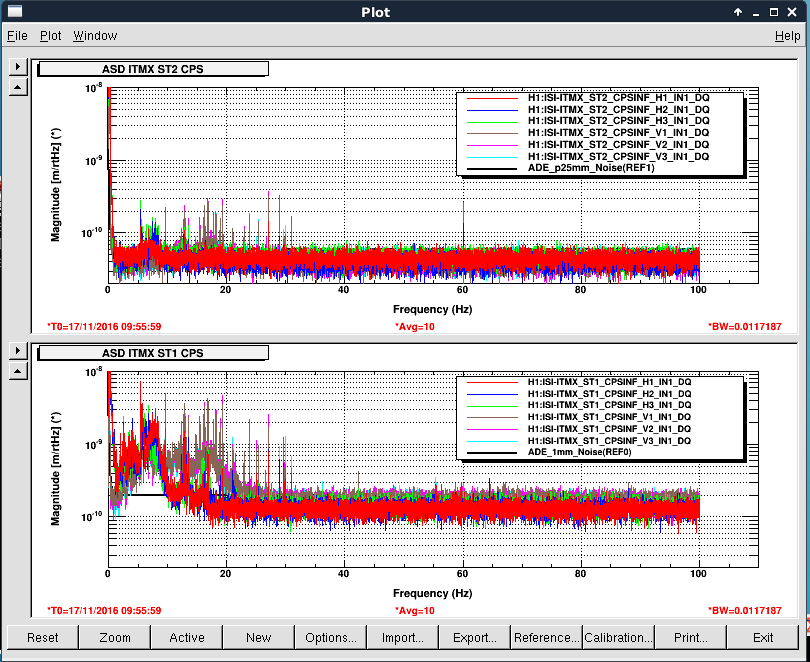Click the Import... button
Viewport: 810px width, 662px height.
point(403,637)
